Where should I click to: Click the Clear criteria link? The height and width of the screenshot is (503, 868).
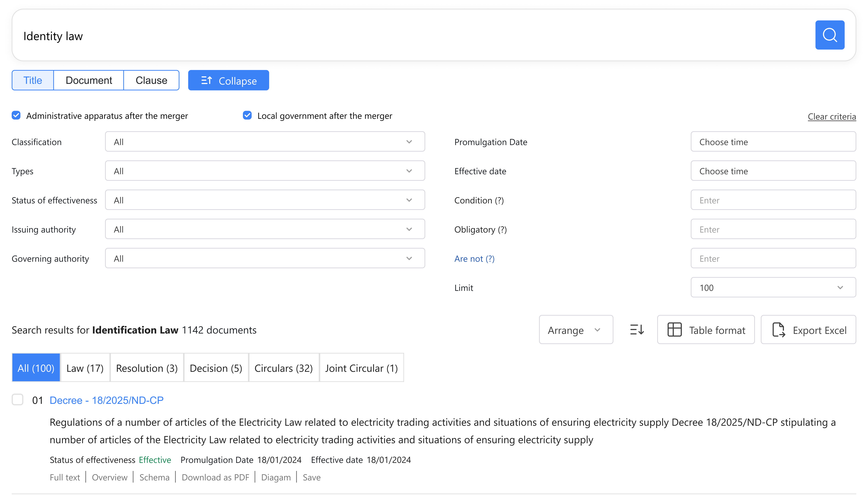click(832, 117)
